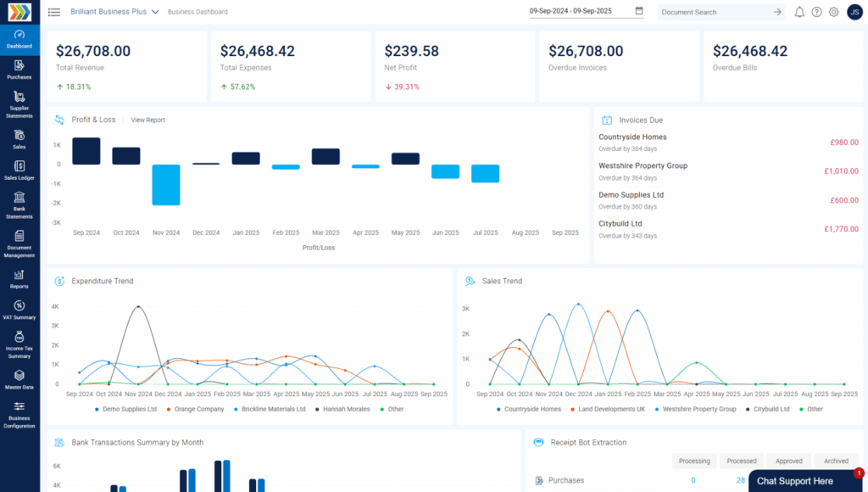Open Supplier Statements from sidebar
Image resolution: width=868 pixels, height=492 pixels.
19,104
